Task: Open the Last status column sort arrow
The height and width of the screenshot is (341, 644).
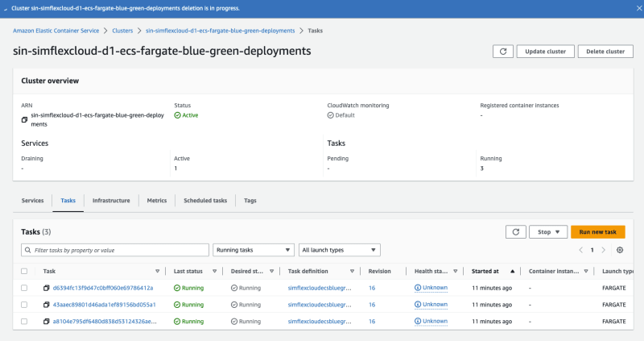Action: 214,271
